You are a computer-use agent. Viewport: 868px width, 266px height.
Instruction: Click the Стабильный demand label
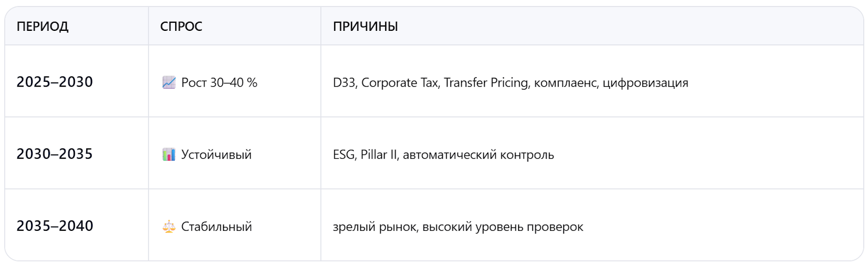point(216,226)
